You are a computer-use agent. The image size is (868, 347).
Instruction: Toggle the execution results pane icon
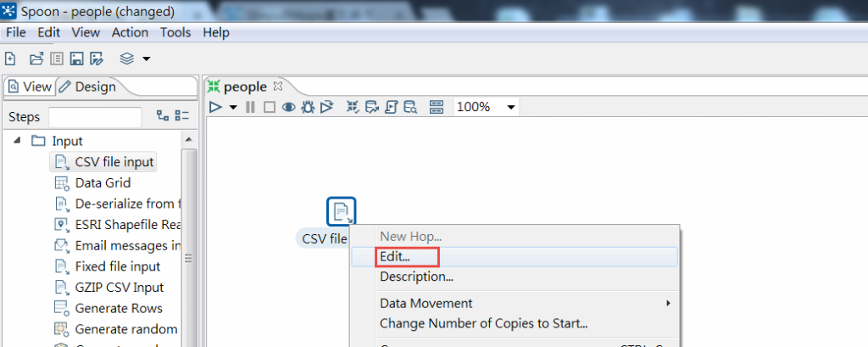(x=437, y=107)
